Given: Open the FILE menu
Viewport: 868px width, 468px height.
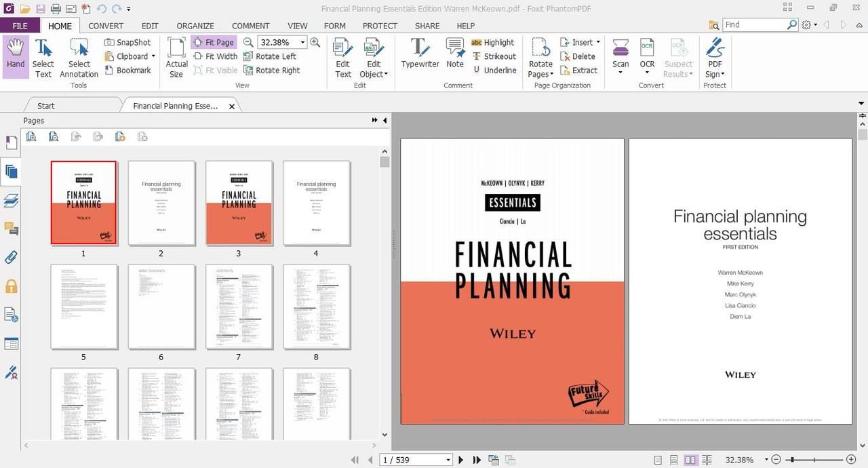Looking at the screenshot, I should pyautogui.click(x=20, y=26).
